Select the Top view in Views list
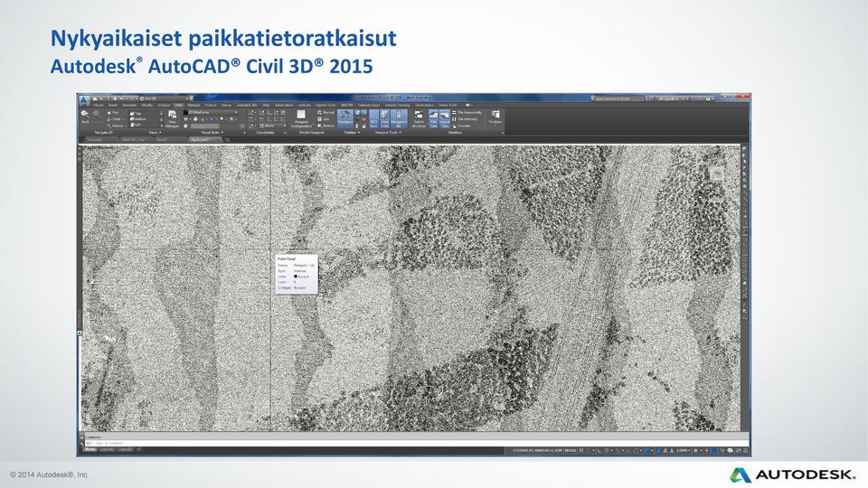 [x=137, y=113]
